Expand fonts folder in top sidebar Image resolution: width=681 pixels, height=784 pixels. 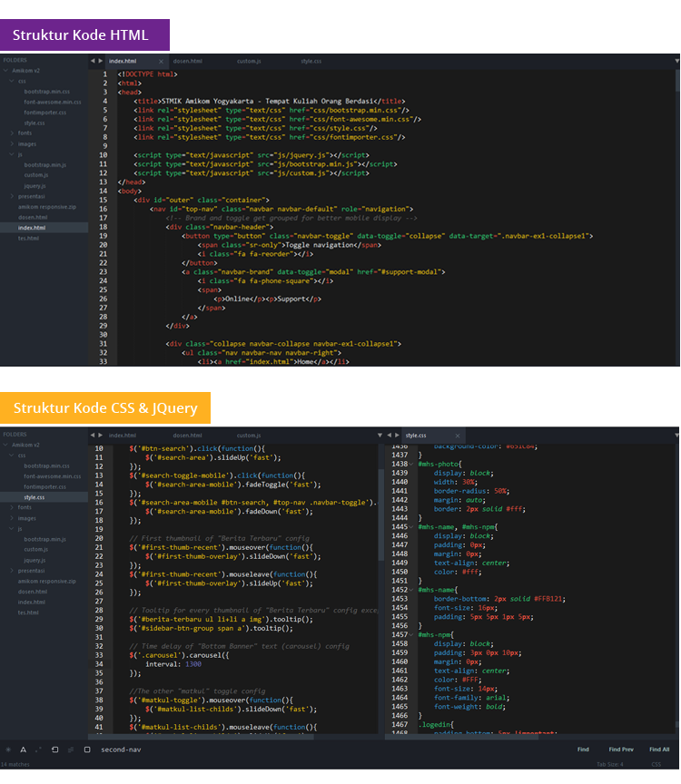pyautogui.click(x=12, y=133)
